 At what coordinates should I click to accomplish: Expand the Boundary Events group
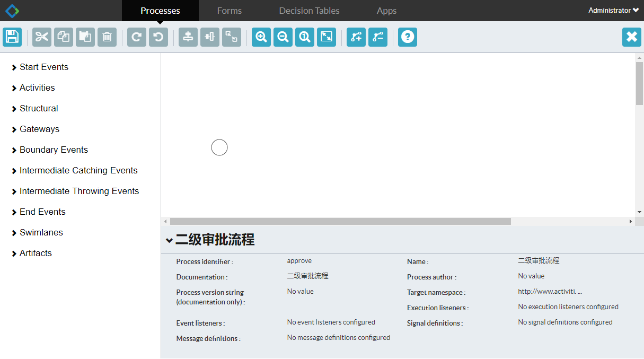[x=54, y=150]
